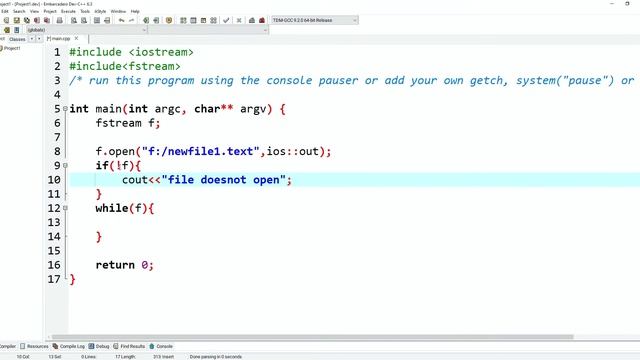Click the gray X stop toolbar icon
Screen dimensions: 640x360
click(239, 20)
